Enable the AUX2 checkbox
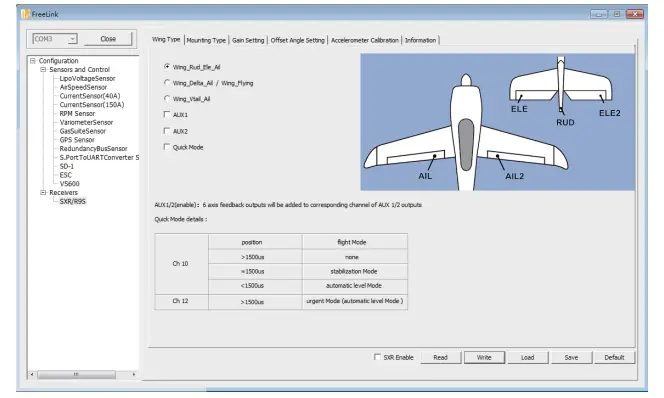The height and width of the screenshot is (398, 664). pos(167,131)
